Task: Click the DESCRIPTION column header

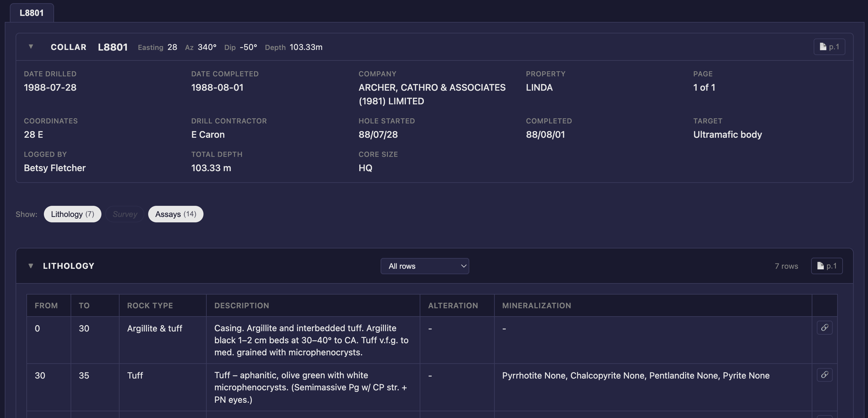Action: (242, 305)
